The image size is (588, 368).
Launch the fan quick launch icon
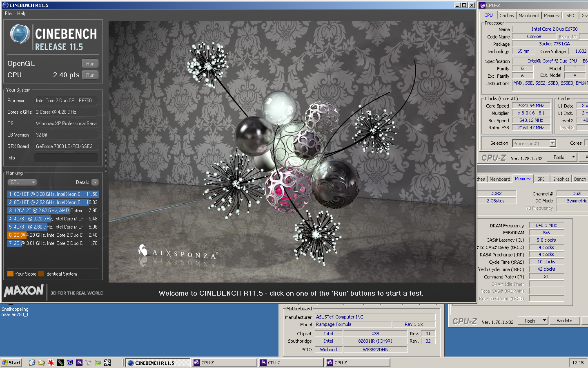pos(107,363)
